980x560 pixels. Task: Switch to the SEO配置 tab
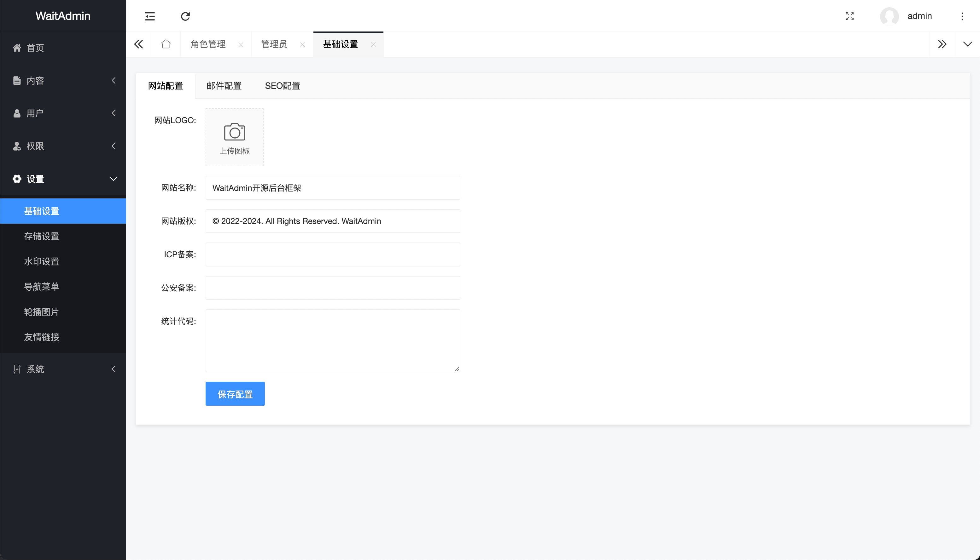tap(283, 86)
